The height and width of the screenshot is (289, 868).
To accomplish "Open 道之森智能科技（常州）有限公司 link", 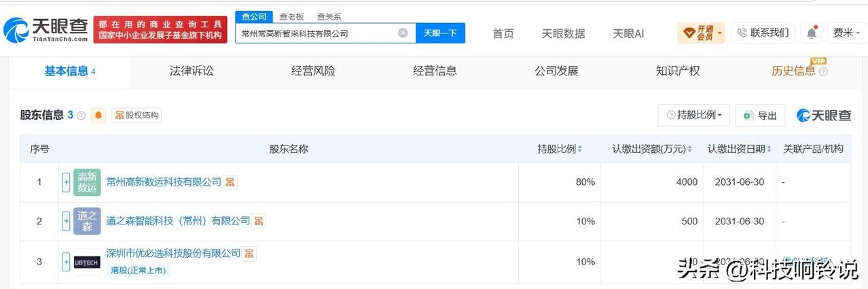I will pyautogui.click(x=178, y=221).
